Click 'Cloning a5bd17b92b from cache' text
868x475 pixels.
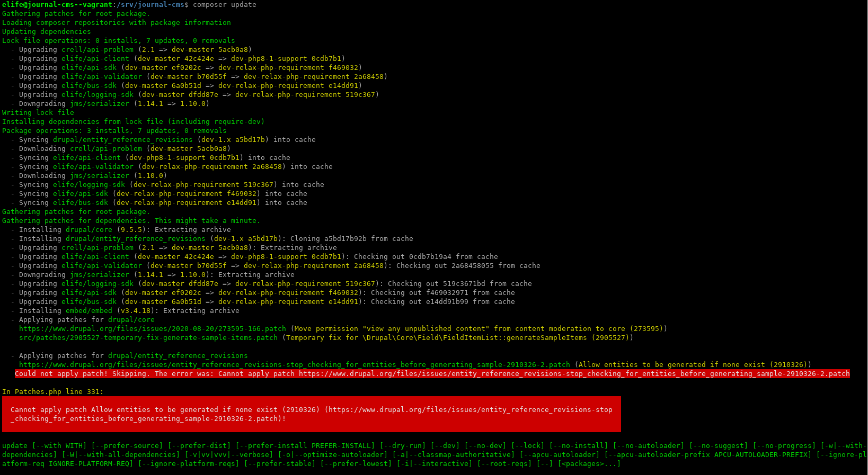352,239
